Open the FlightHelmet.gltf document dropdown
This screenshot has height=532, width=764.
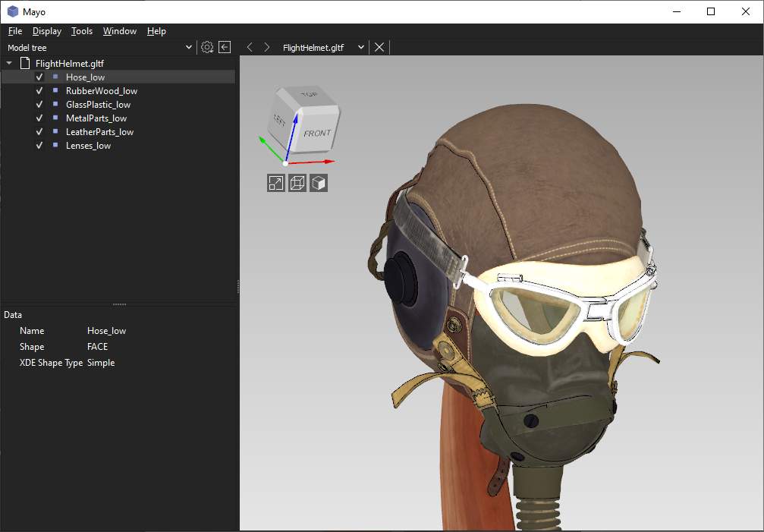point(361,47)
